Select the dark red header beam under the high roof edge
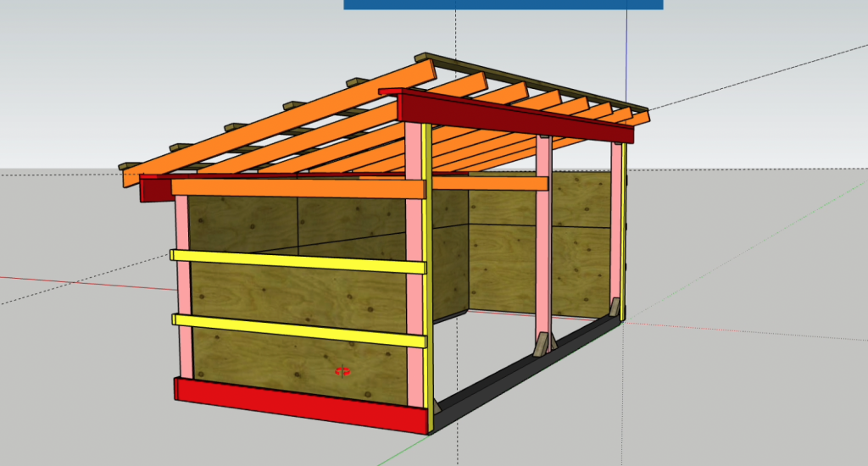The height and width of the screenshot is (466, 868). coord(515,116)
